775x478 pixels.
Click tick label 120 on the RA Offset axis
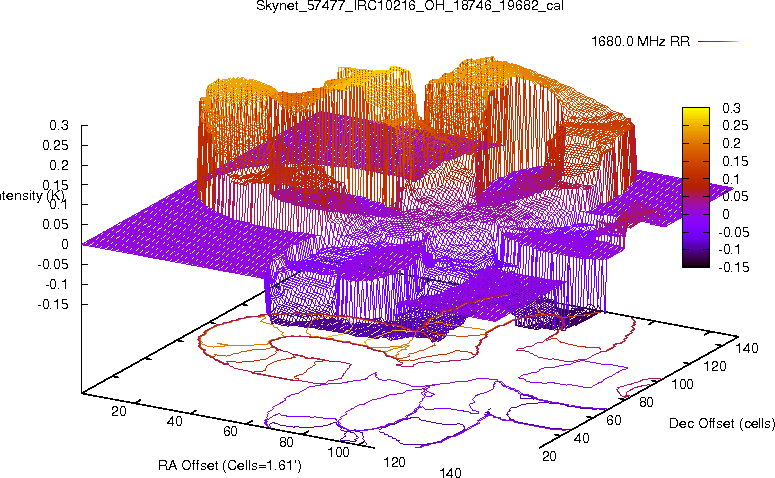tap(394, 463)
